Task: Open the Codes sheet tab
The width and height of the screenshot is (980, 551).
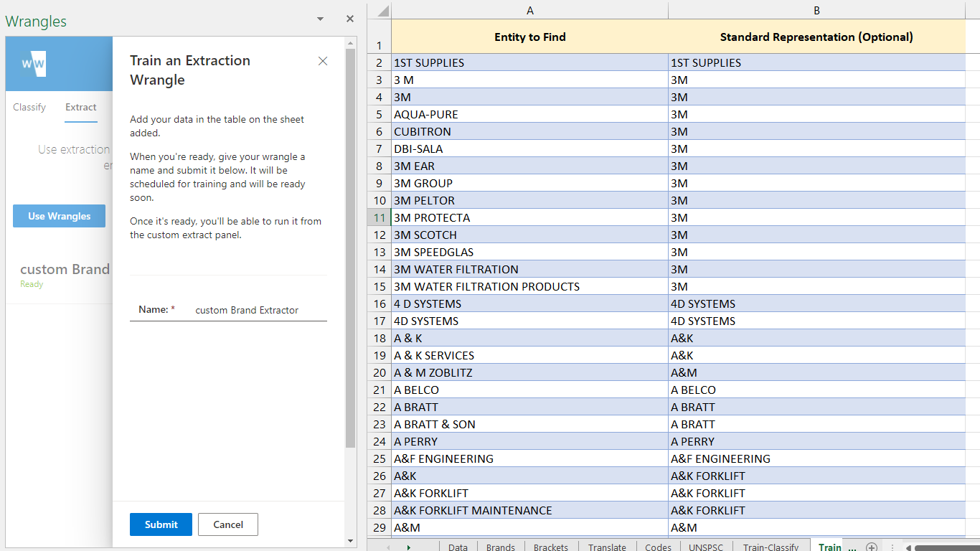Action: coord(658,547)
